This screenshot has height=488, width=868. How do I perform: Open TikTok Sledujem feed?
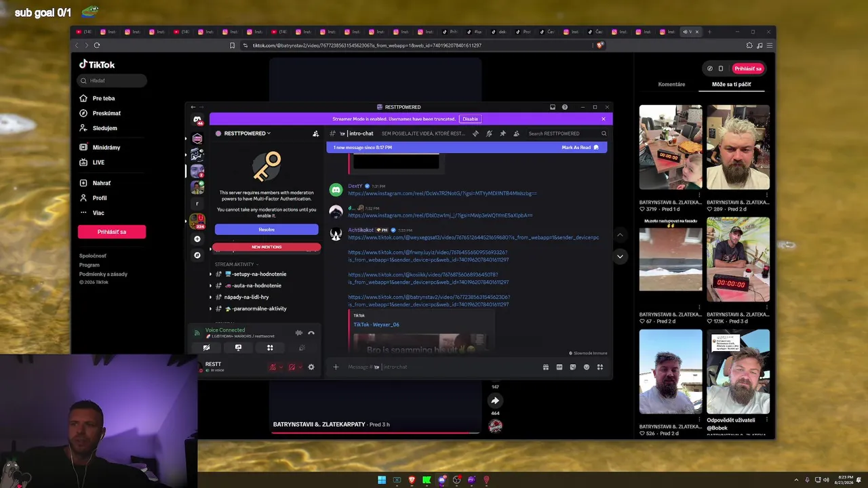click(105, 128)
